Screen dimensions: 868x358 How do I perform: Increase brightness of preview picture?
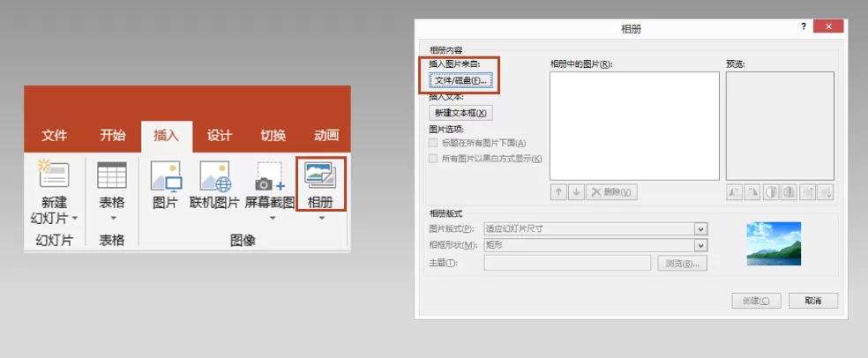point(808,192)
